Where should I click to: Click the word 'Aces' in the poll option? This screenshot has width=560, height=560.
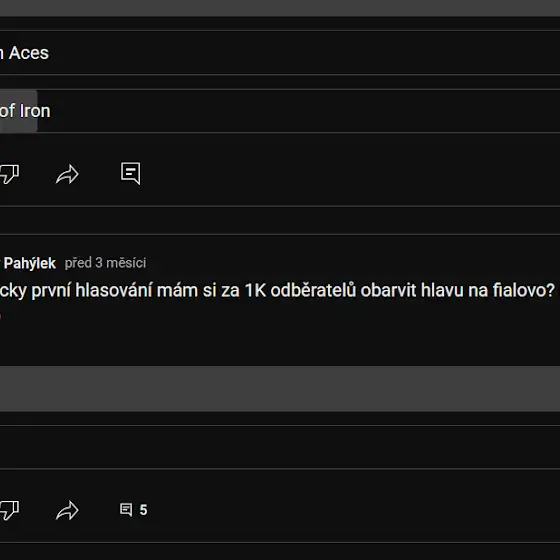tap(29, 53)
